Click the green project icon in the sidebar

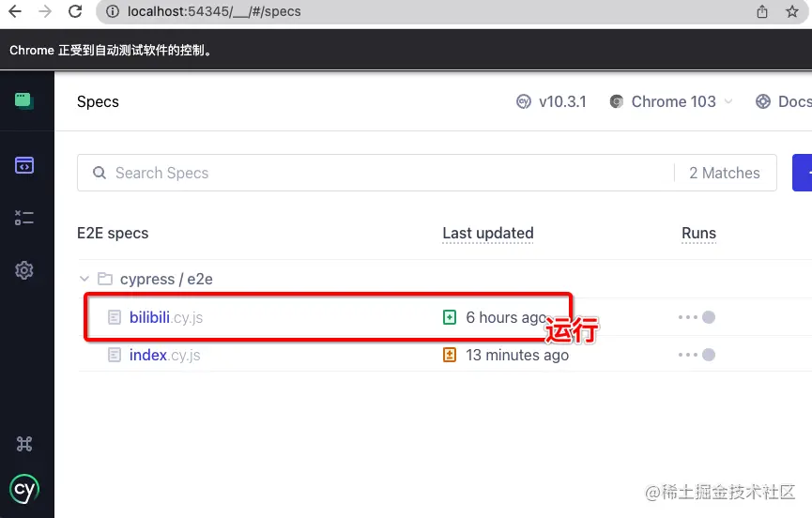coord(23,101)
